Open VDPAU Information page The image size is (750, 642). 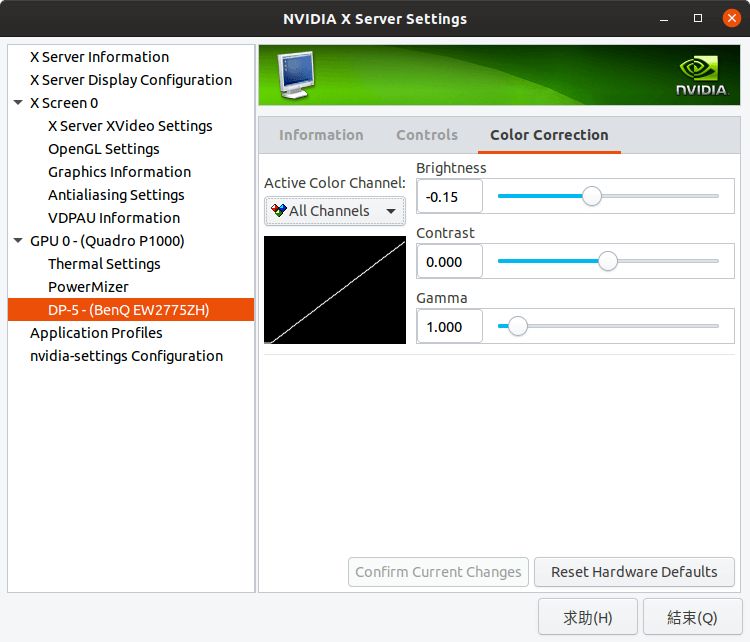[x=114, y=218]
